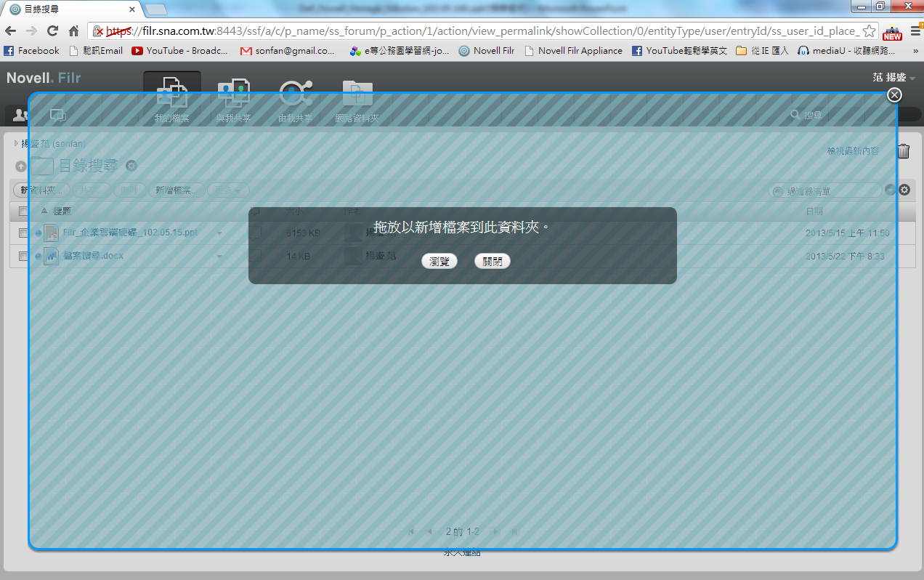The height and width of the screenshot is (580, 924).
Task: Click the Novell Filr logo
Action: click(x=44, y=78)
